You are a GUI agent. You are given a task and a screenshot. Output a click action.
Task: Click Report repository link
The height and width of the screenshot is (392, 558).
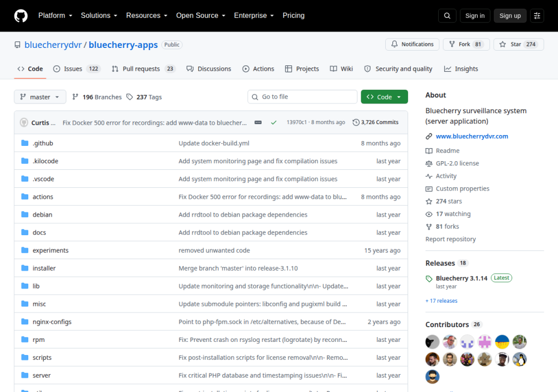pos(451,239)
